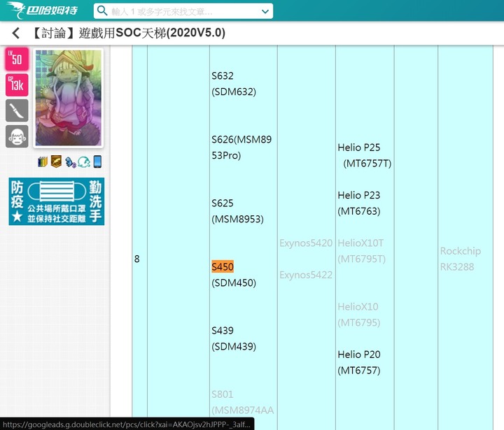Click the character face race icon
504x430 pixels.
point(17,136)
